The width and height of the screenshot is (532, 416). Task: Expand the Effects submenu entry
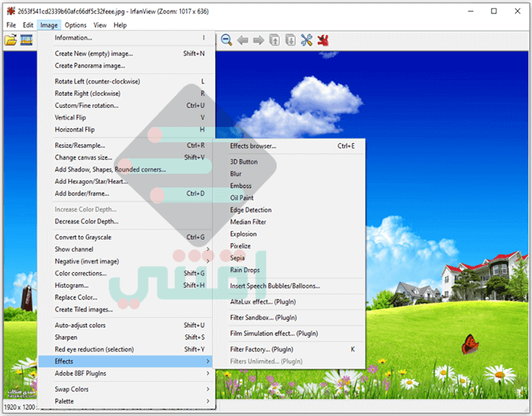coord(125,361)
